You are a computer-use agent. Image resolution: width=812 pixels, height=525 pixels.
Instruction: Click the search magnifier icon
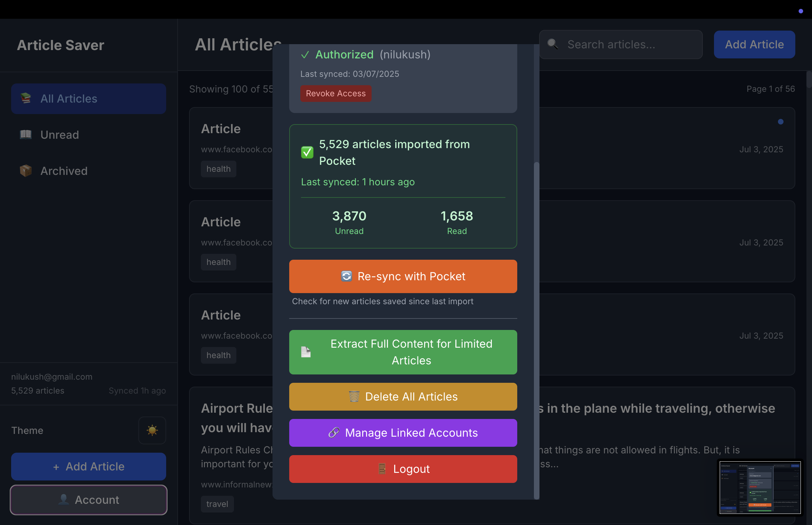click(553, 44)
